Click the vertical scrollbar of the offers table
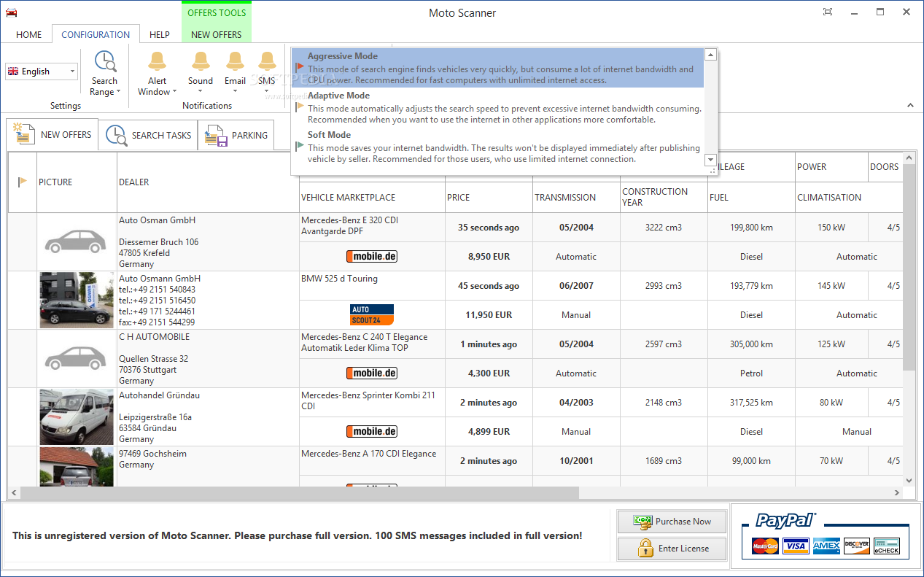The height and width of the screenshot is (577, 924). [909, 268]
